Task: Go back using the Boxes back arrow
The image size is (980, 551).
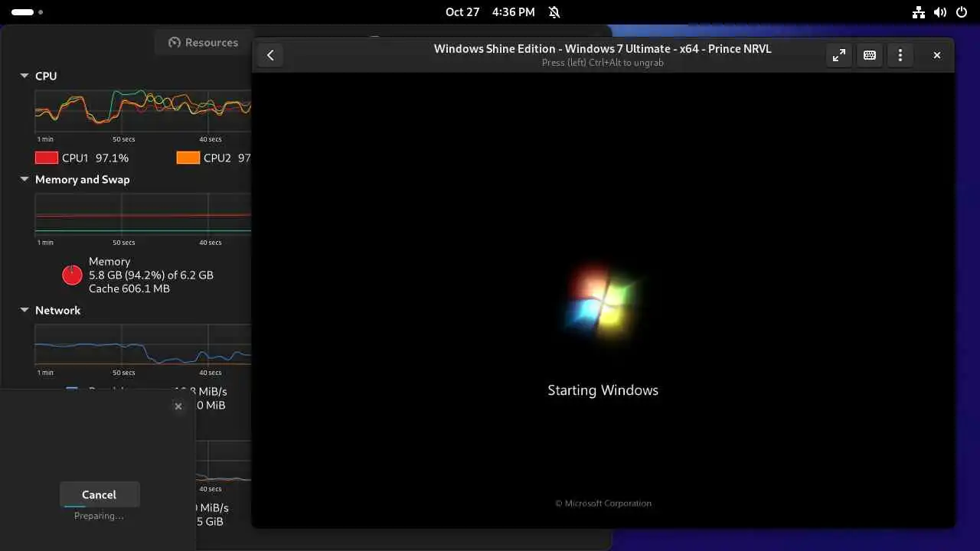Action: [270, 55]
